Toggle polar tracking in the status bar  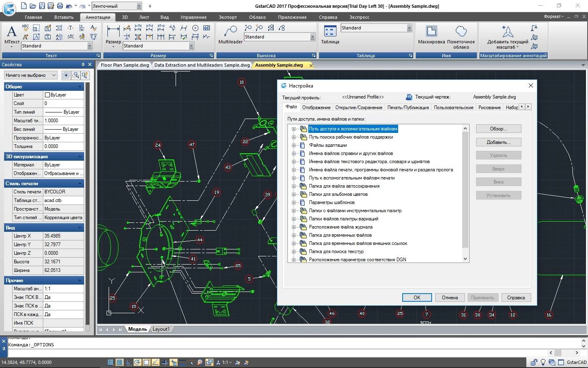(138, 362)
